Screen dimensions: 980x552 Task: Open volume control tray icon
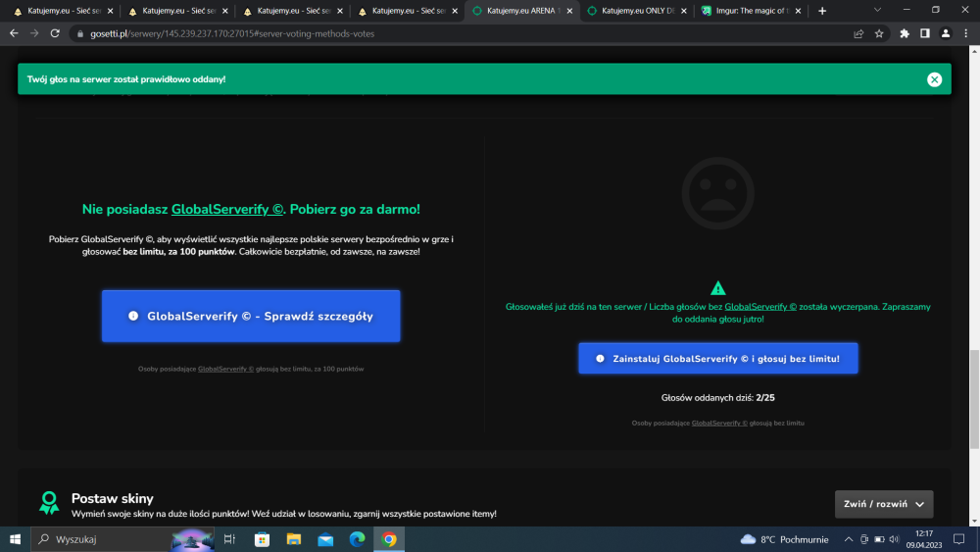(895, 539)
